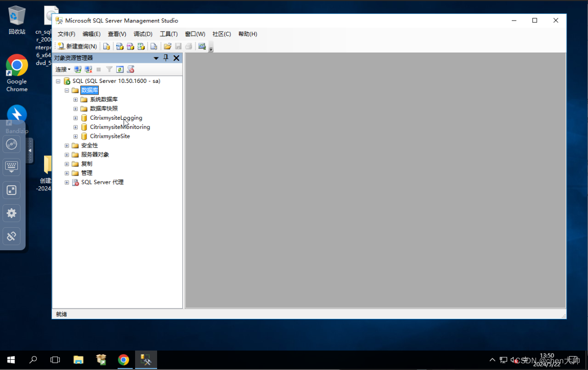Refresh the Object Explorer tree
This screenshot has width=588, height=370.
(x=120, y=70)
